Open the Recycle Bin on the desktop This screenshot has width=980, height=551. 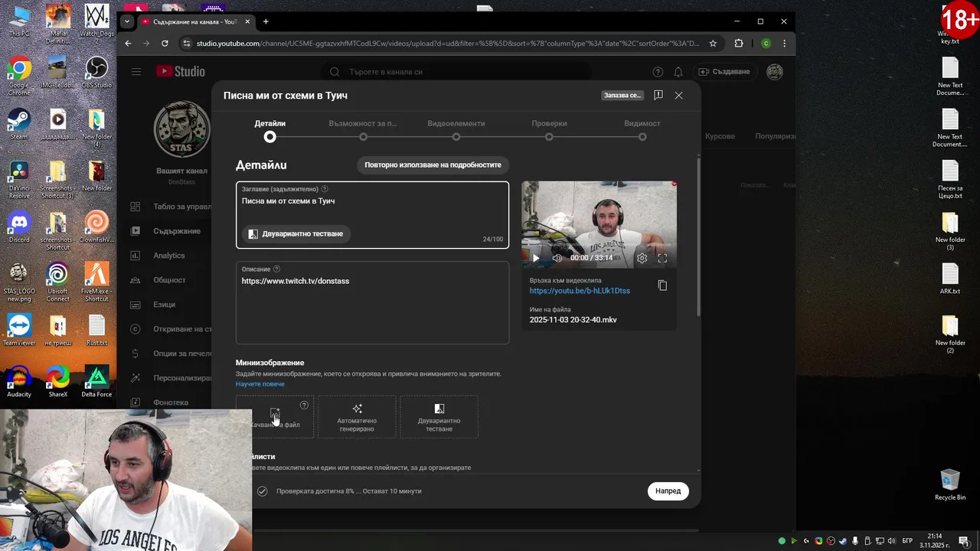[950, 484]
